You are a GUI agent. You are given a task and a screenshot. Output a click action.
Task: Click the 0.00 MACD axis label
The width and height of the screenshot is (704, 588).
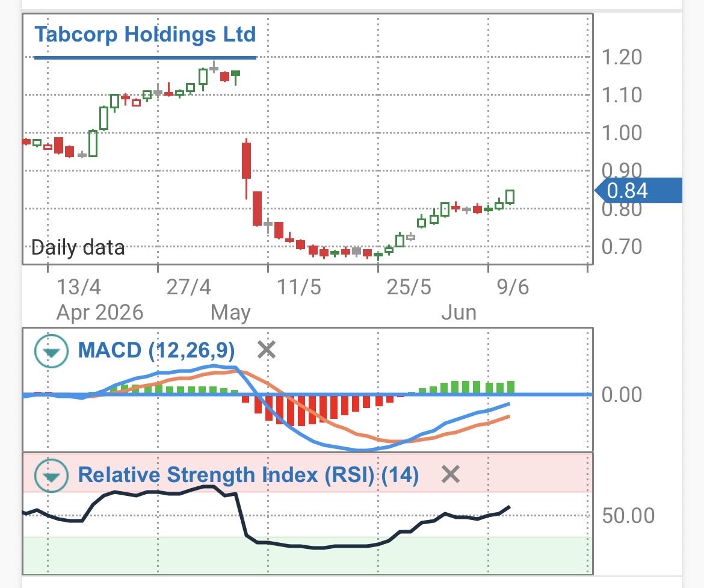[x=622, y=395]
